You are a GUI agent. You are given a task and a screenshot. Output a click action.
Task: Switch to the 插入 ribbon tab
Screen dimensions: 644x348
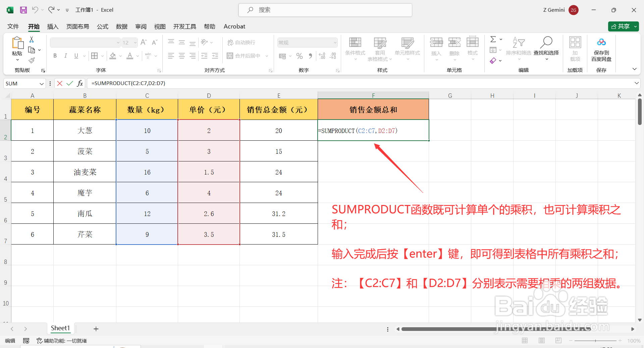coord(52,26)
